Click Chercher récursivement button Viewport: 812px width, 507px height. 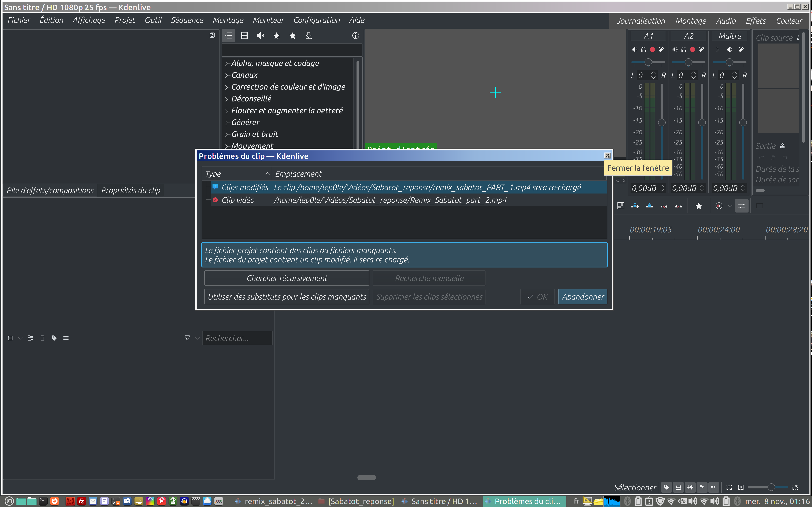(287, 278)
